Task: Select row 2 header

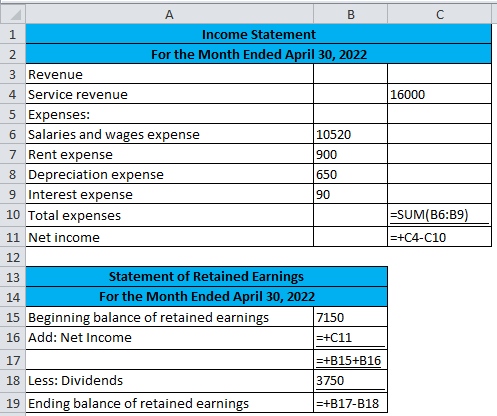Action: pos(13,54)
